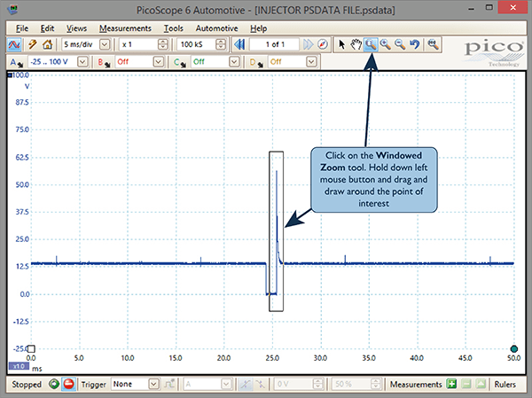Click the zoom-out magnifier tool
The width and height of the screenshot is (532, 398).
click(400, 44)
